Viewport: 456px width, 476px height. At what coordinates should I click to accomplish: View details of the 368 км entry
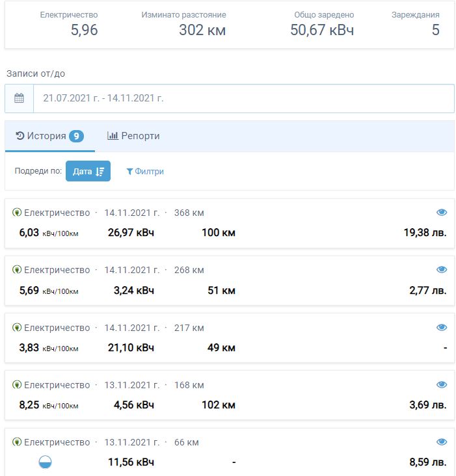[442, 213]
